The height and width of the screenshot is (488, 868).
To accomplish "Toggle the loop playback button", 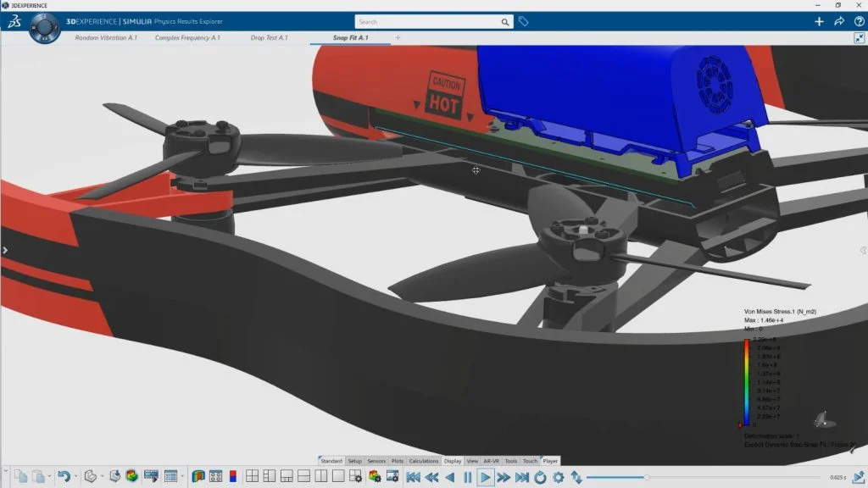I will [x=540, y=477].
